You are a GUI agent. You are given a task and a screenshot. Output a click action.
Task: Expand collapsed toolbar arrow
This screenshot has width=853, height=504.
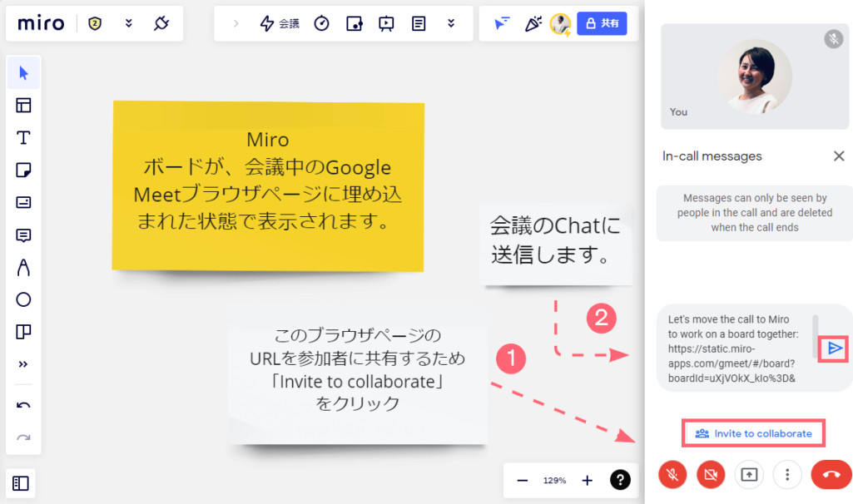click(x=236, y=23)
